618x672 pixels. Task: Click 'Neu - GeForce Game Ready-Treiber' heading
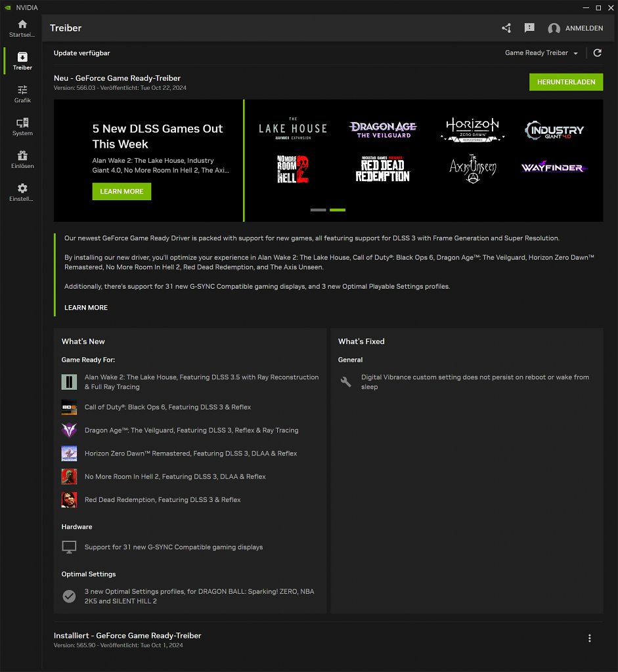117,78
